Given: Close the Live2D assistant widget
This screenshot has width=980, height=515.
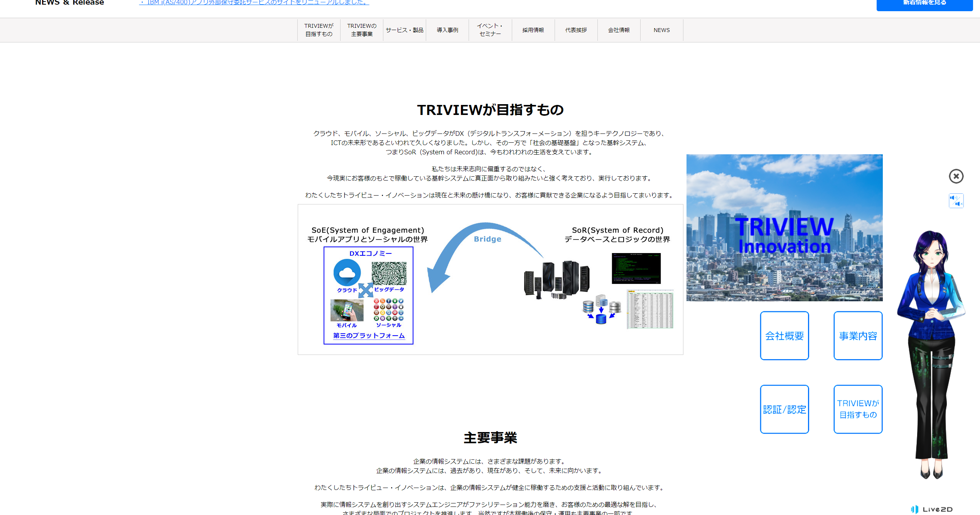Looking at the screenshot, I should [956, 176].
